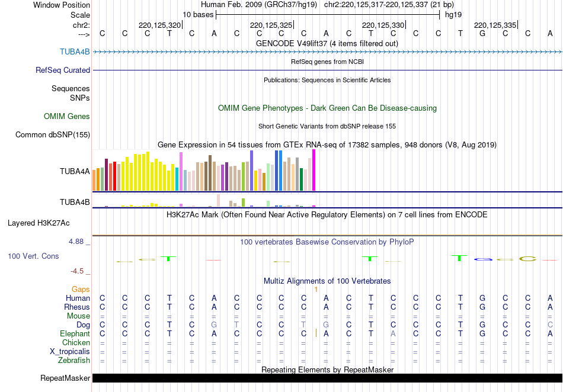This screenshot has height=392, width=563.
Task: Click the Scale label on the left
Action: click(x=80, y=15)
